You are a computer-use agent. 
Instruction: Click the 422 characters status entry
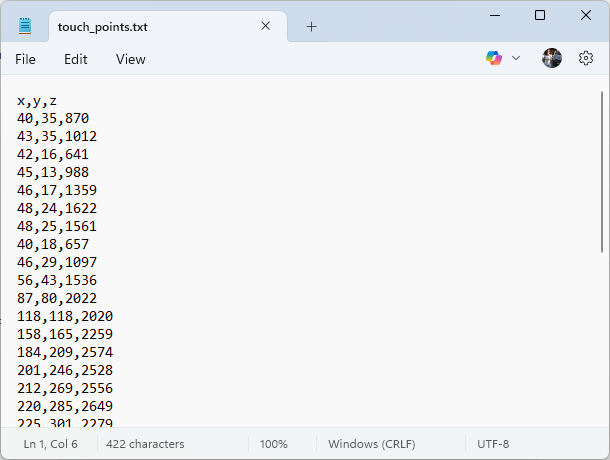(145, 444)
